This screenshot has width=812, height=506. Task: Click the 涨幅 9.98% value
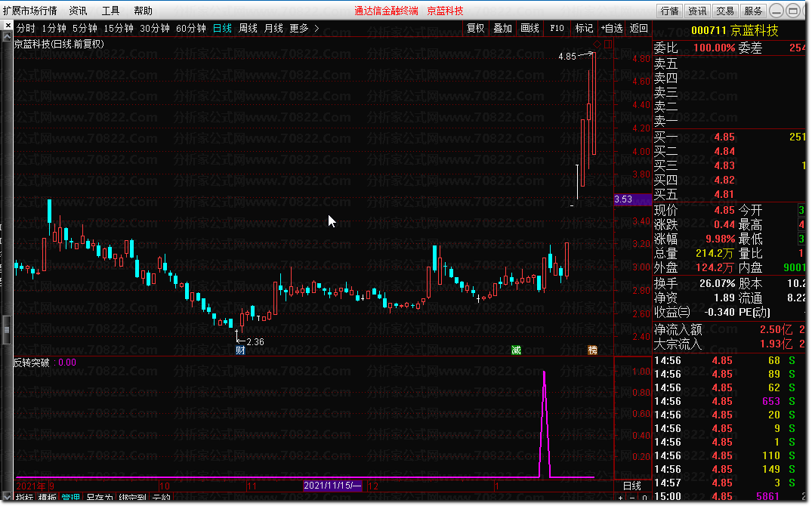coord(720,239)
